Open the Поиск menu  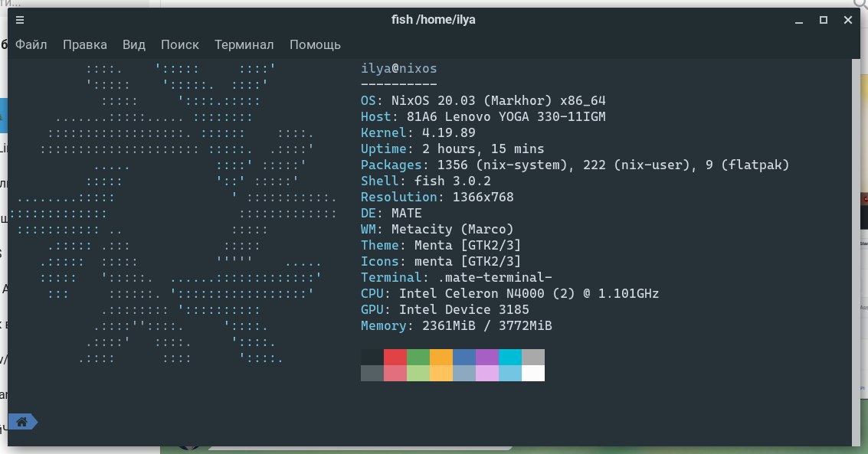180,45
